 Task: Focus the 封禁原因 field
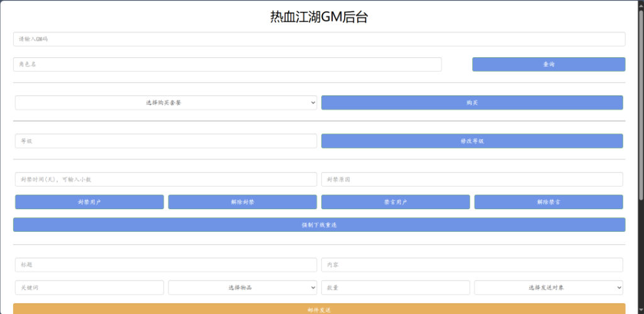472,180
